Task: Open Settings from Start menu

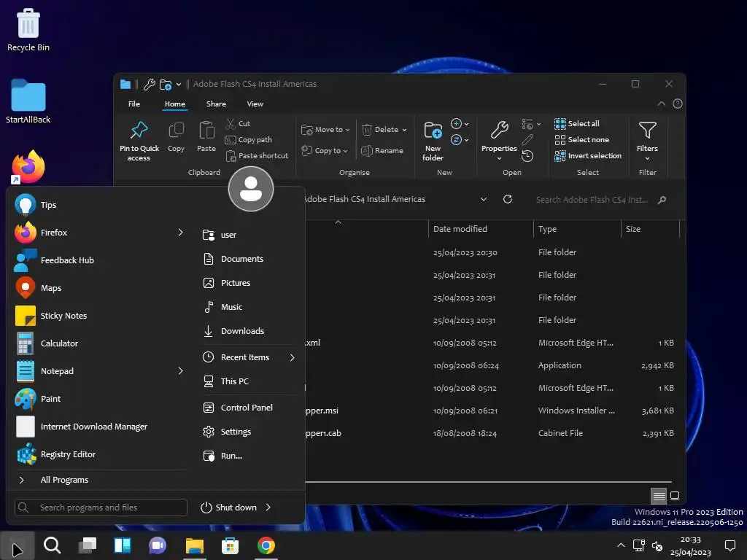Action: (x=248, y=432)
